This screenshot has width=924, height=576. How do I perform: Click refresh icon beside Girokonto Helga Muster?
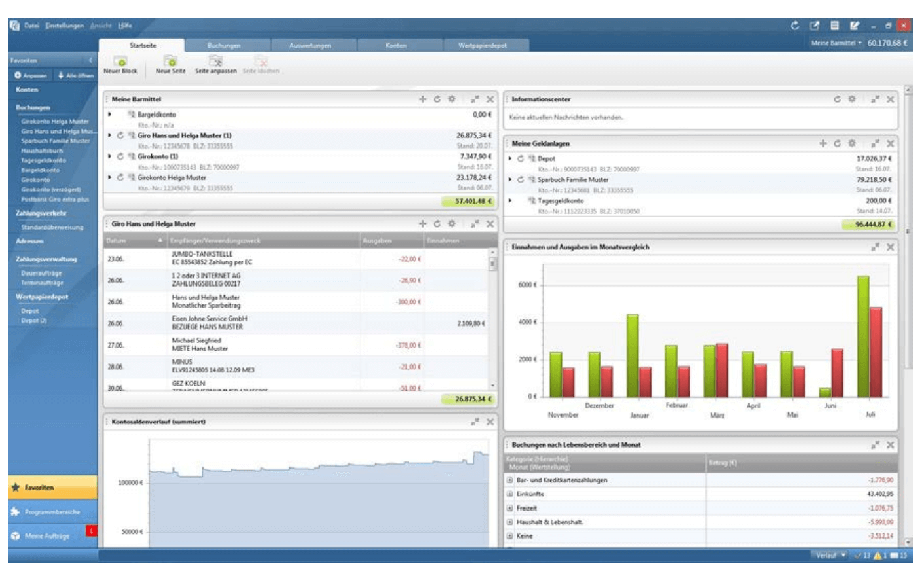tap(120, 177)
